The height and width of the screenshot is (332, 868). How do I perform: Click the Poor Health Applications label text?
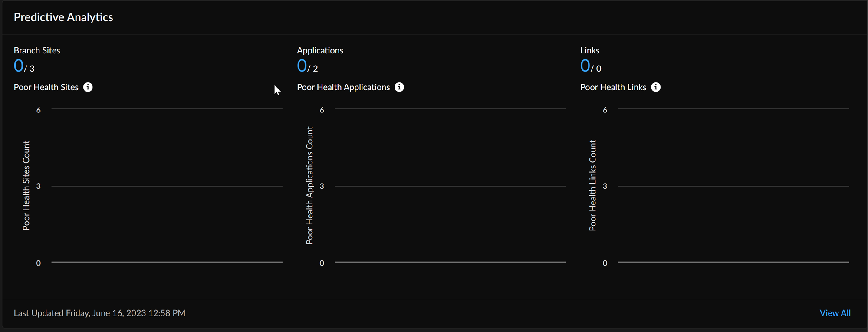tap(343, 87)
